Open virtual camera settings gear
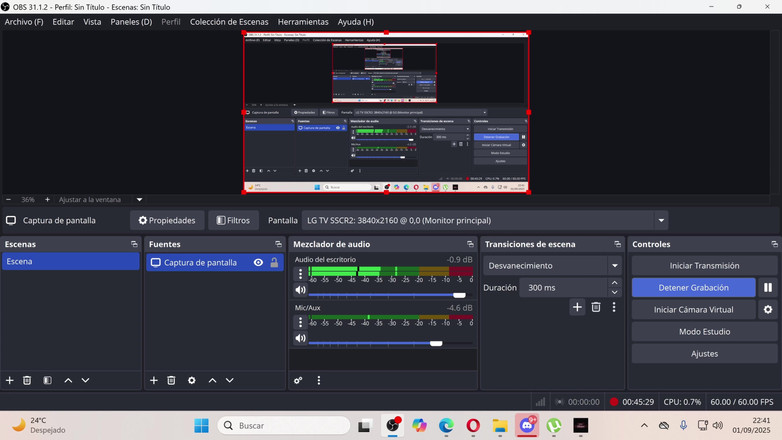The height and width of the screenshot is (440, 782). [x=768, y=309]
